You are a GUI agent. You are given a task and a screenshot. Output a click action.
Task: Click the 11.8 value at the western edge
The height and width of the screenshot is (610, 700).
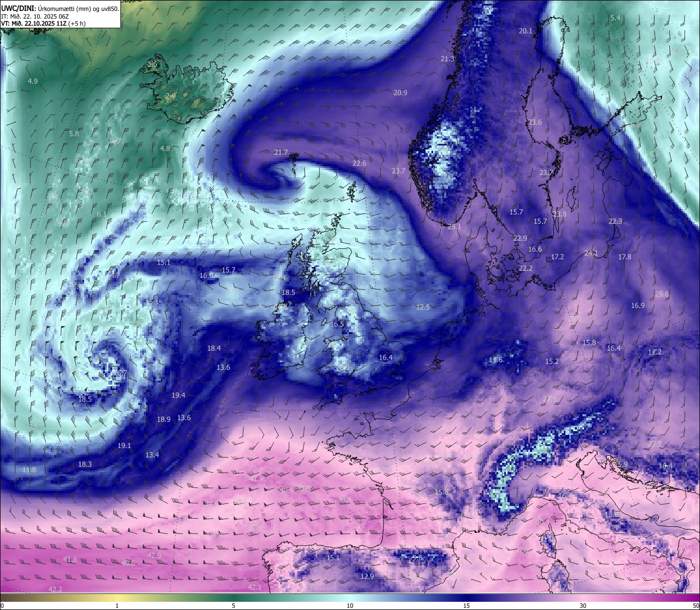[29, 469]
